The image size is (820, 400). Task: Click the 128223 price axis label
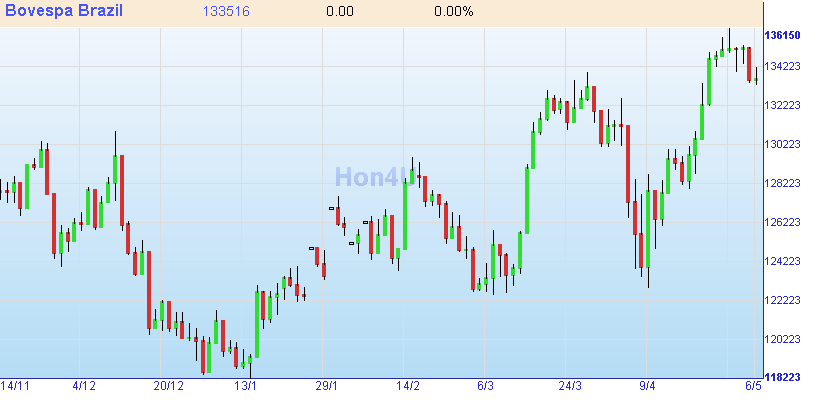click(782, 183)
